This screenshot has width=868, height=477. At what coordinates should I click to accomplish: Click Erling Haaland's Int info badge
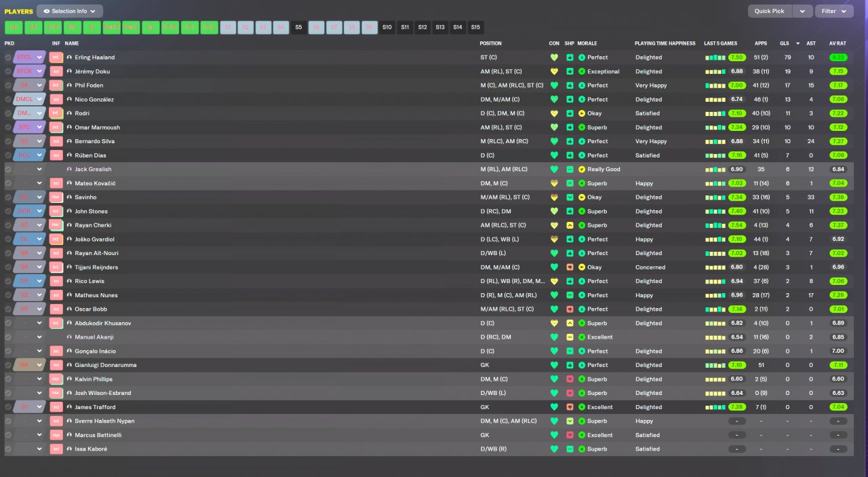[56, 58]
